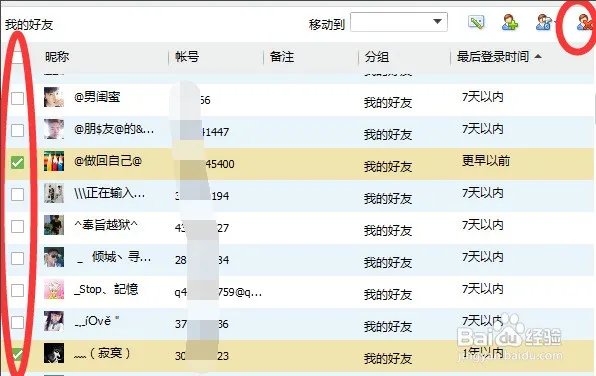Select the nickname 倾城、寻…
This screenshot has width=596, height=376.
[114, 257]
